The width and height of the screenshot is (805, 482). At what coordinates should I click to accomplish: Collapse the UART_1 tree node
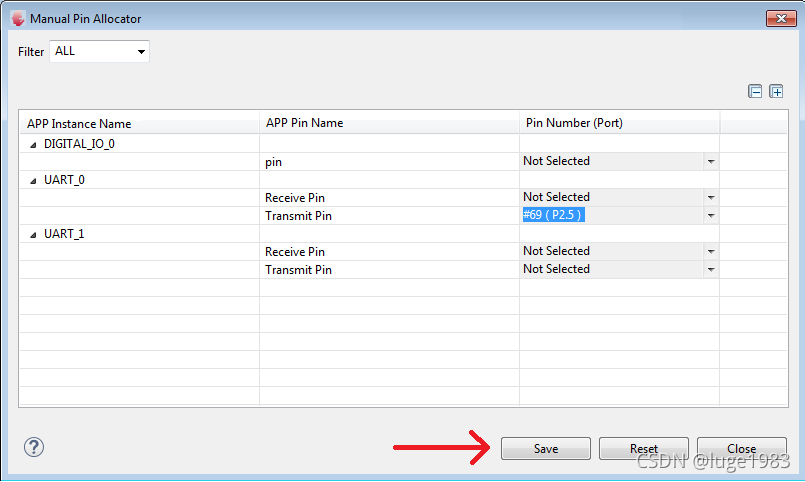click(x=33, y=235)
